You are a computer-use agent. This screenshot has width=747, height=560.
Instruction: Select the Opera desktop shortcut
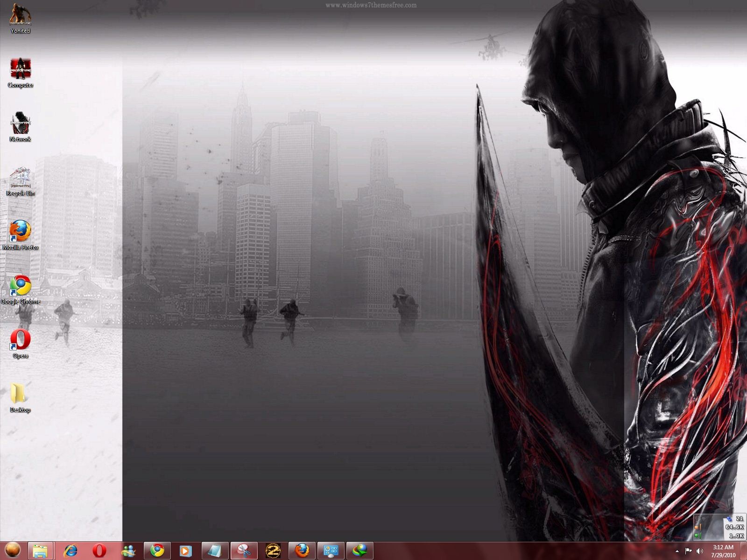tap(21, 343)
